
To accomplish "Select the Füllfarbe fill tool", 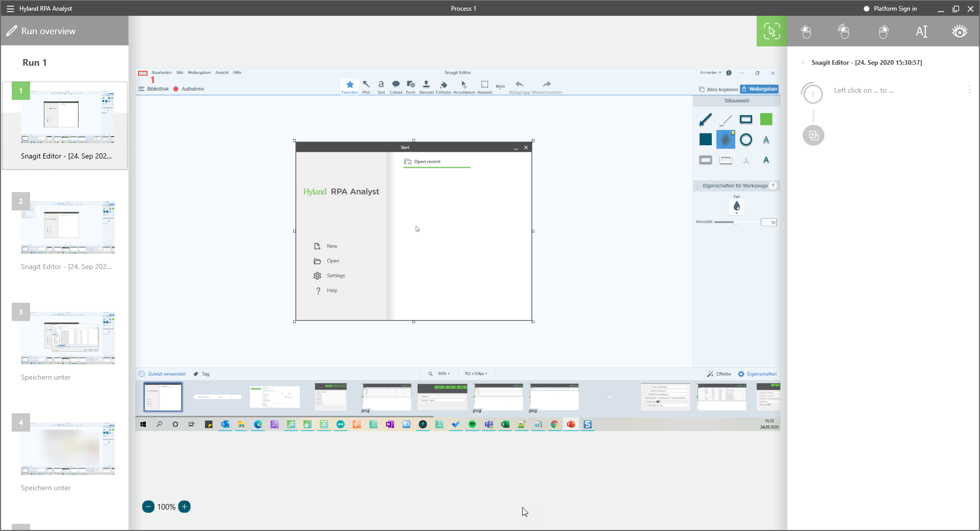I will coord(443,86).
